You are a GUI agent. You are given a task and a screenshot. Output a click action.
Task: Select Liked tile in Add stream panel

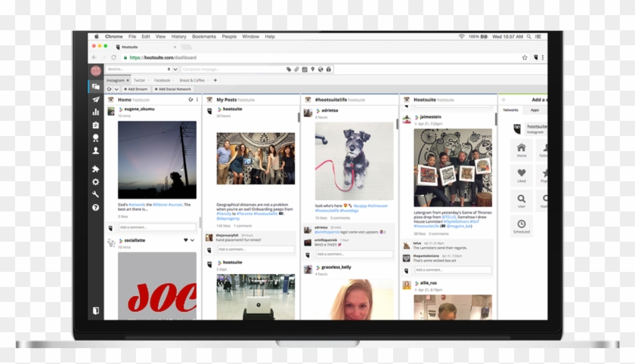coord(522,175)
